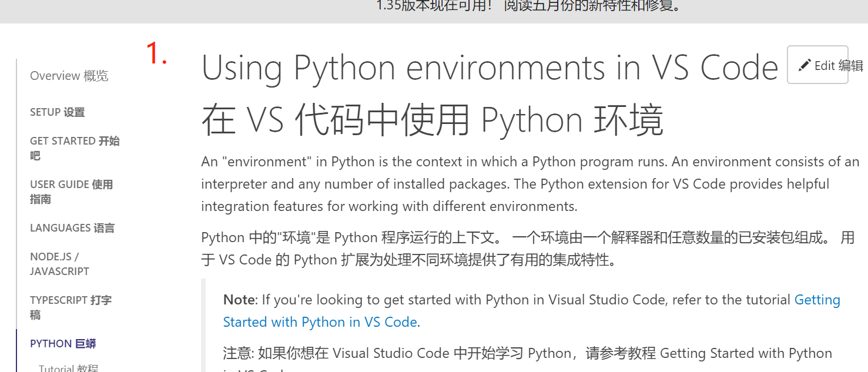Click the first English paragraph text
This screenshot has height=372, width=868.
tap(517, 183)
